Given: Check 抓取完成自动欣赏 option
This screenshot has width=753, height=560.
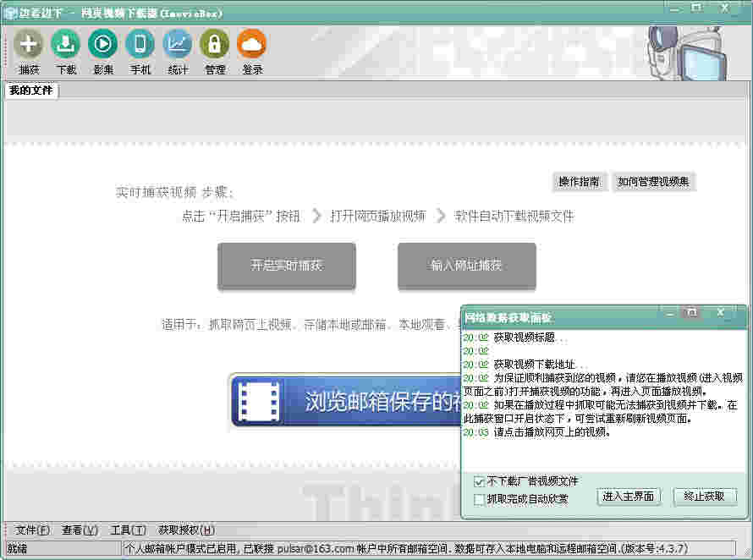Looking at the screenshot, I should pos(479,497).
